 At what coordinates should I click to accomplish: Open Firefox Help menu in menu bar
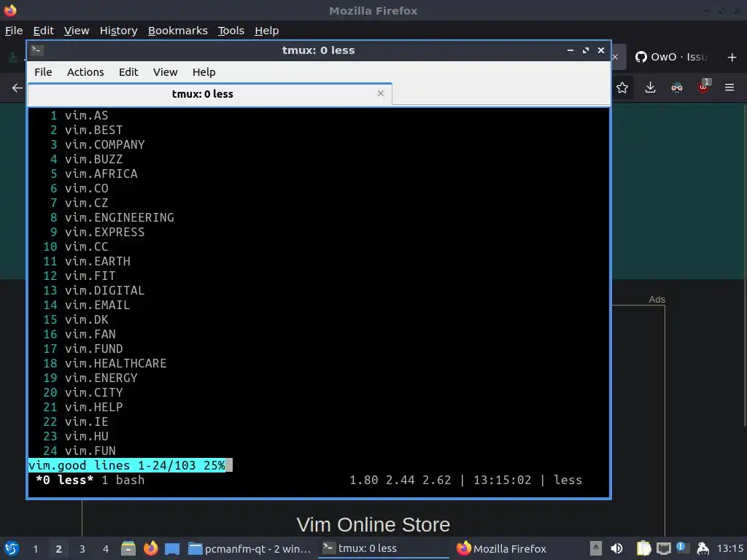[267, 31]
